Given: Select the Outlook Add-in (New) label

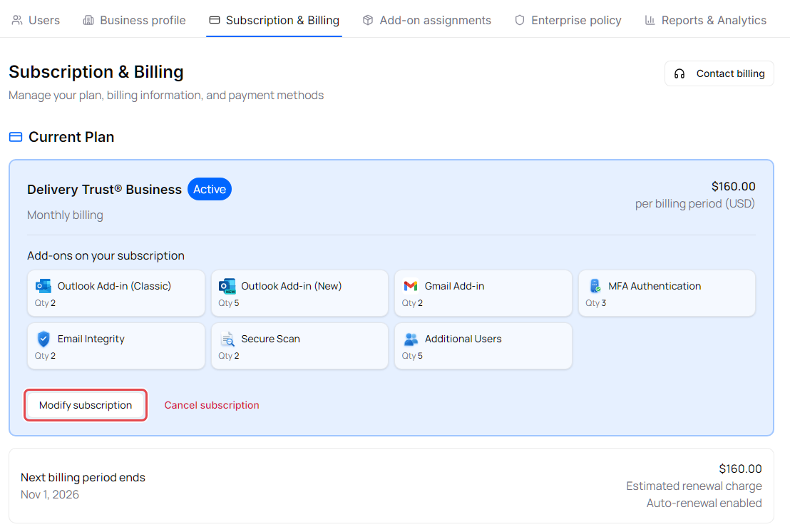Looking at the screenshot, I should point(291,286).
